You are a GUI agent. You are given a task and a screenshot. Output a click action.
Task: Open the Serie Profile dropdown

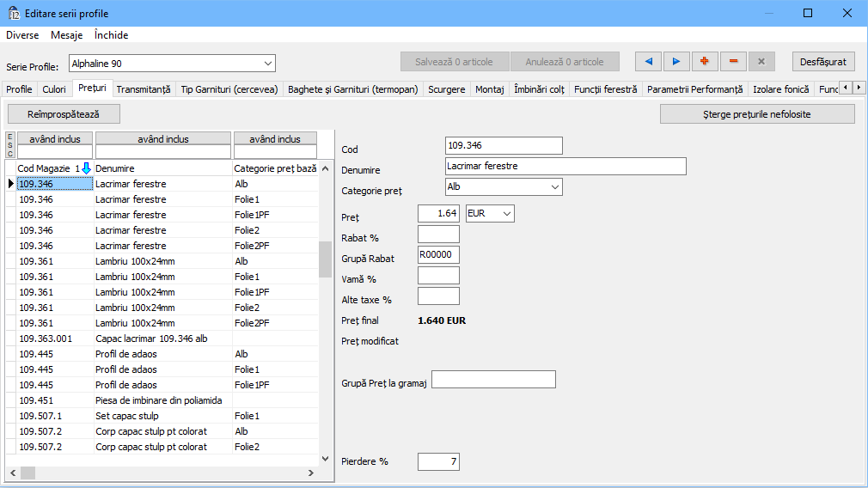point(267,63)
